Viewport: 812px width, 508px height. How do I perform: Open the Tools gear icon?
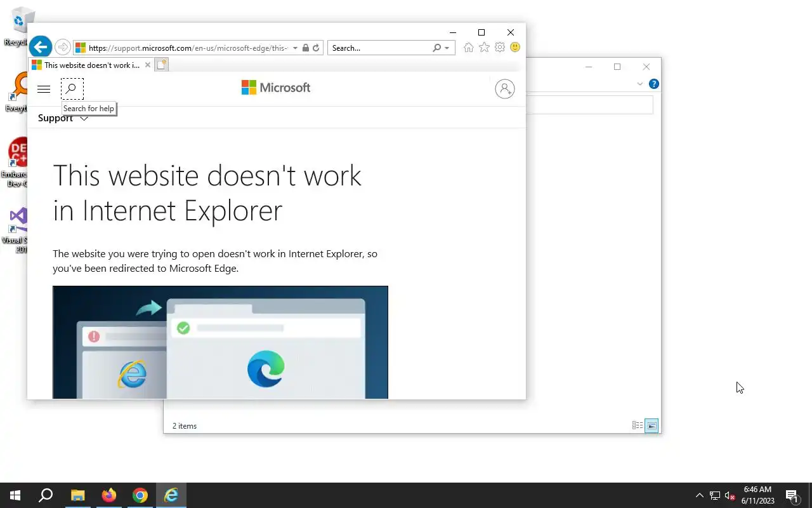(x=500, y=48)
